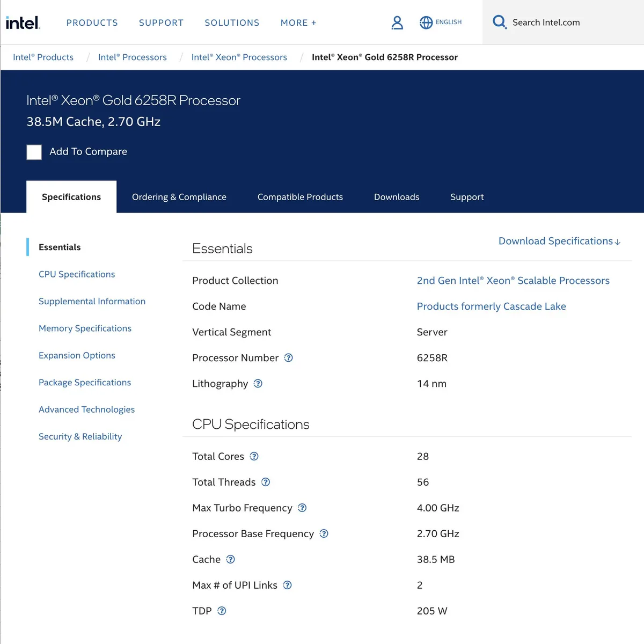The height and width of the screenshot is (644, 644).
Task: Click the 6258R processor number value
Action: (x=432, y=358)
